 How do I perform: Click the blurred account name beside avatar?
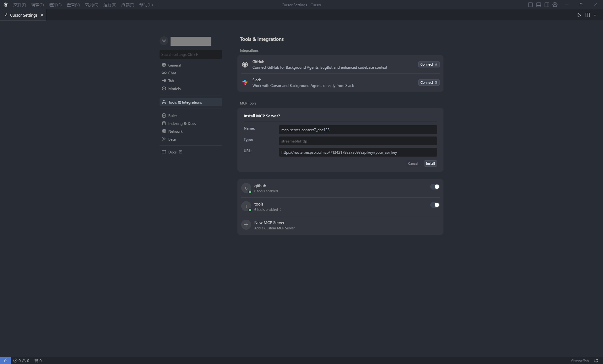pos(191,41)
